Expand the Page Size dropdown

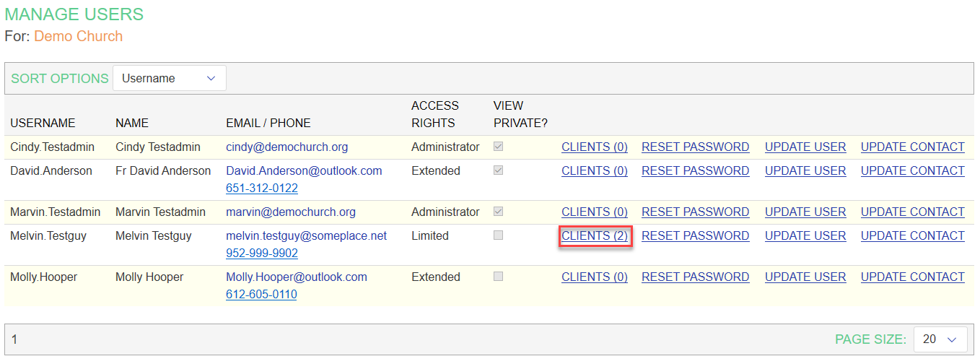point(940,339)
